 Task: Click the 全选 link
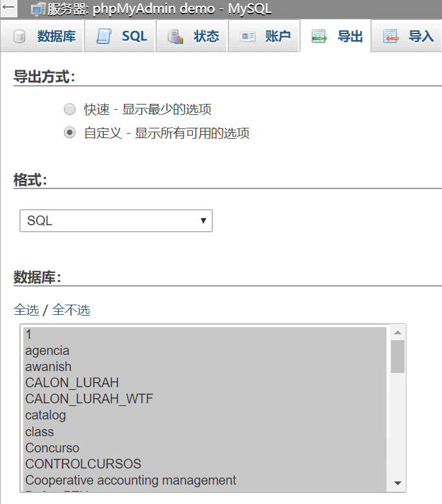click(x=26, y=310)
